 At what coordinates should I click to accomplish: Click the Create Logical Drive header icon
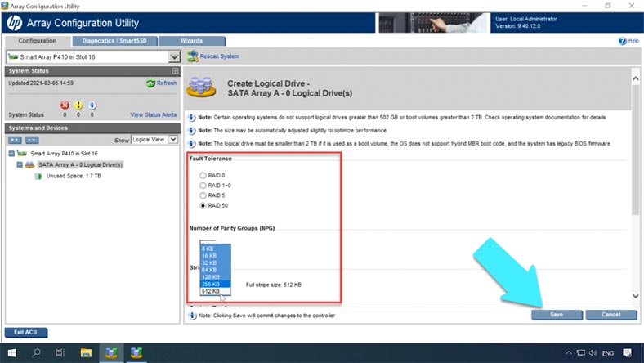click(201, 87)
